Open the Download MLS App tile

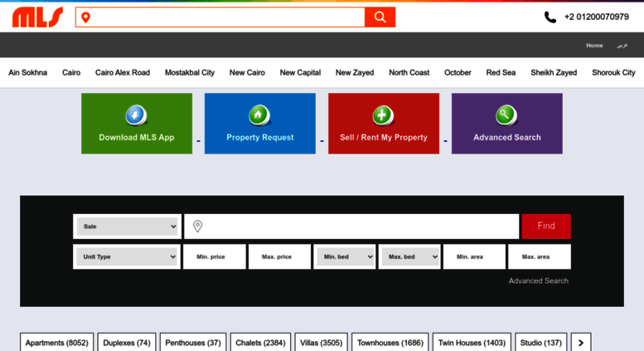click(x=137, y=124)
